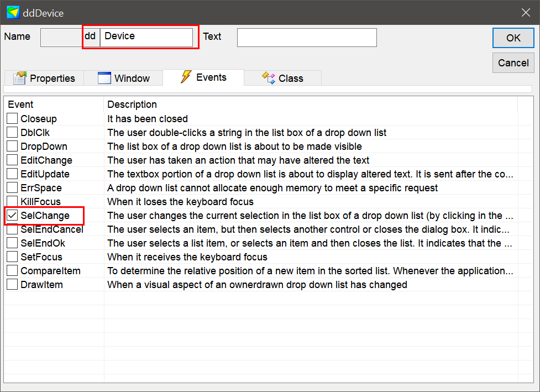Screen dimensions: 540x392
Task: Click the dd prefix box
Action: point(91,37)
